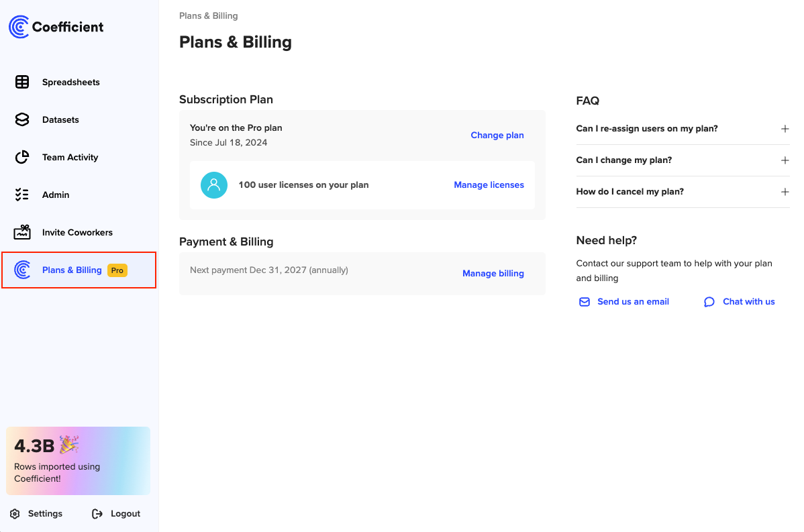Click the Coefficient logo in sidebar

(56, 27)
